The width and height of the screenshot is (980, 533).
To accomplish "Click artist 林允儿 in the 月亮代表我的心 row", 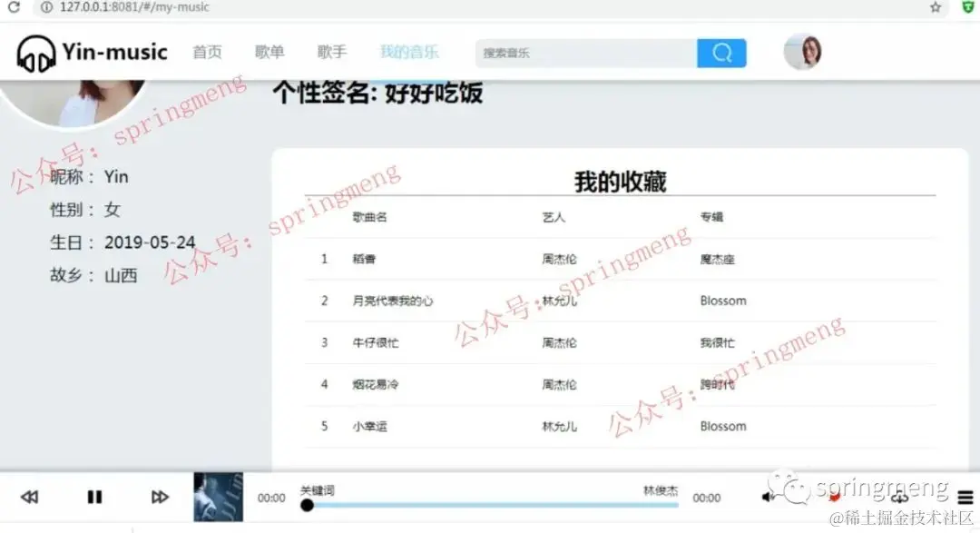I will 559,301.
